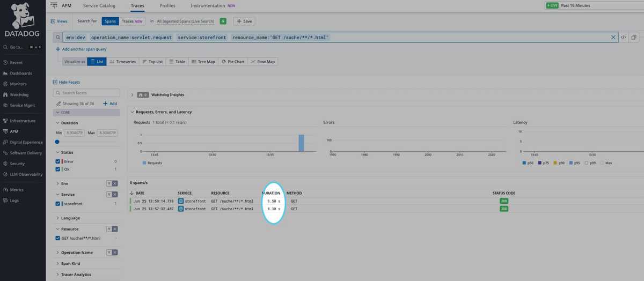
Task: Uncheck GET /suche/**/*.html resource checkbox
Action: pos(58,238)
